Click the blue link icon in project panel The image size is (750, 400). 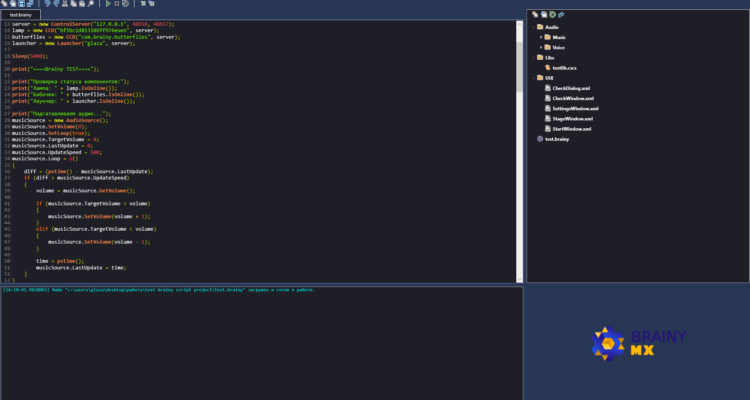(x=561, y=15)
